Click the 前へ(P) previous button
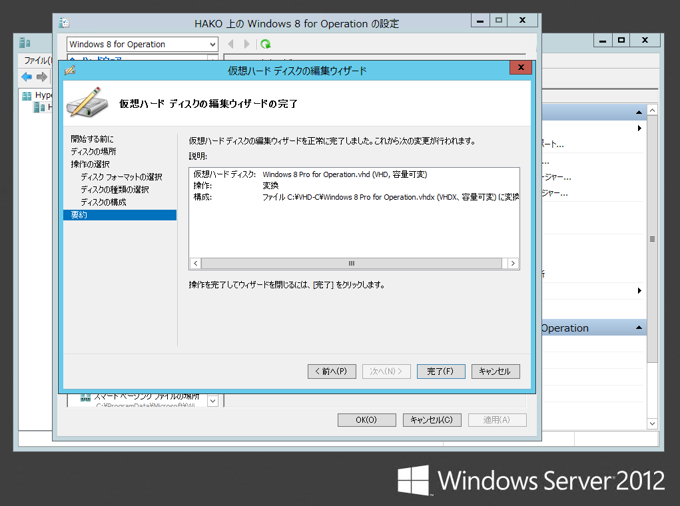 [x=332, y=372]
